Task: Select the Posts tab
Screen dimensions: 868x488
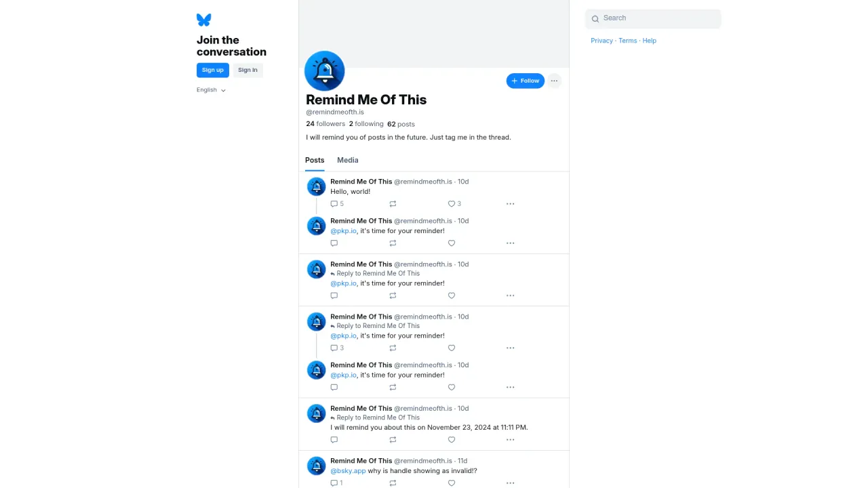Action: tap(315, 160)
